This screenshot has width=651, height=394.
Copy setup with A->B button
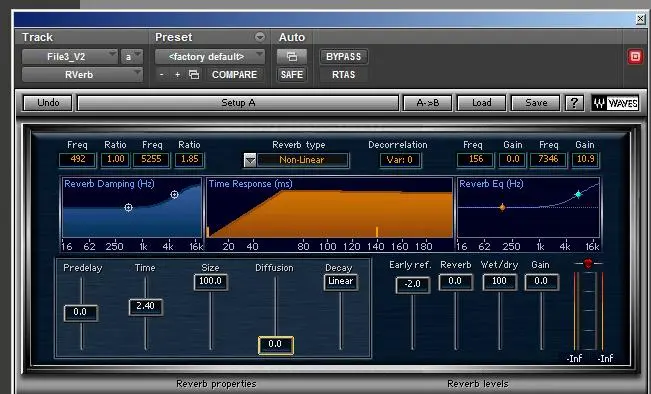click(427, 103)
